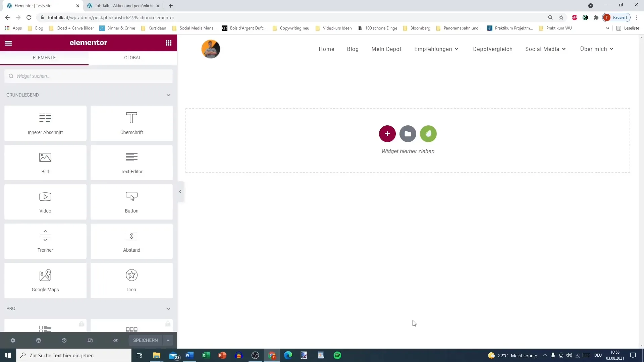
Task: Toggle the sidebar collapse arrow
Action: click(180, 192)
